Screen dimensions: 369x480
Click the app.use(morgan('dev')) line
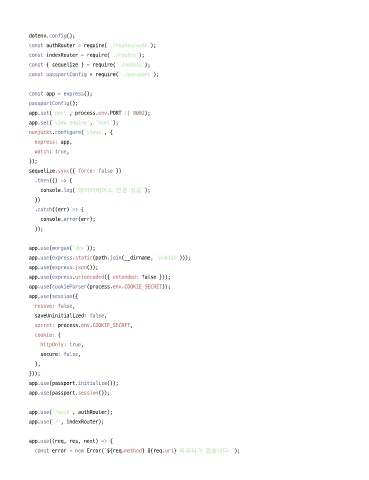click(x=62, y=248)
